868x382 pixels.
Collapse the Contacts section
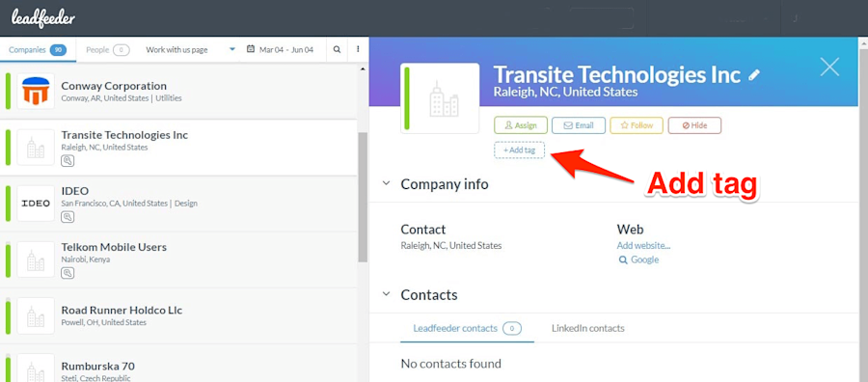tap(386, 294)
